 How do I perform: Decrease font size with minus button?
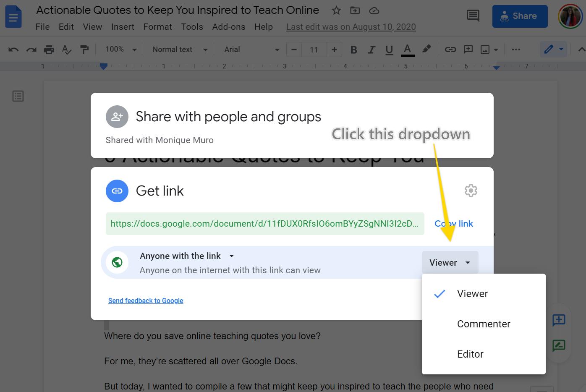click(294, 50)
